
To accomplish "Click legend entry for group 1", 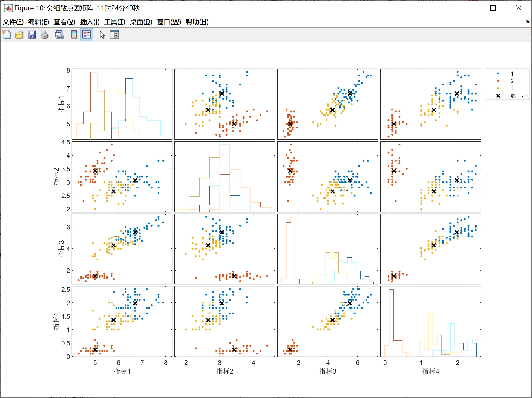I will click(512, 74).
